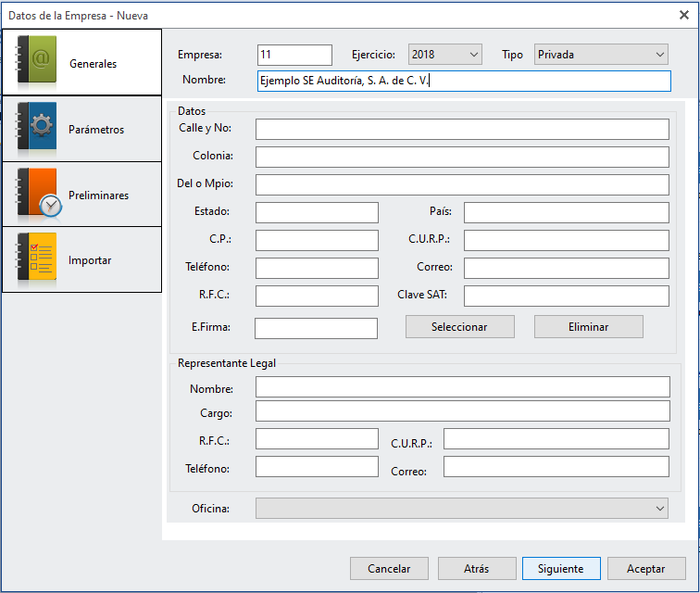Select the Representante Legal Cargo field
The height and width of the screenshot is (593, 700).
tap(462, 410)
